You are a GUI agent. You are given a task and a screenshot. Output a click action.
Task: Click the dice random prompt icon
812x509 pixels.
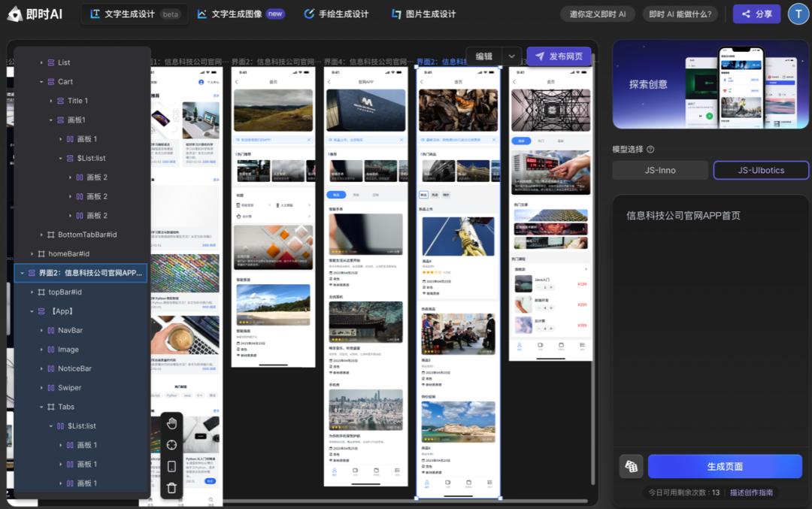pos(631,467)
